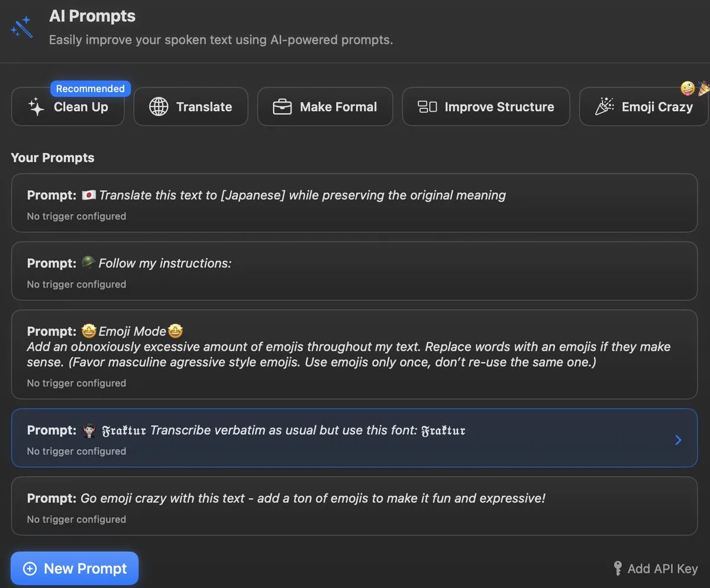Click the Recommended badge above Clean Up
This screenshot has height=588, width=710.
pyautogui.click(x=91, y=89)
